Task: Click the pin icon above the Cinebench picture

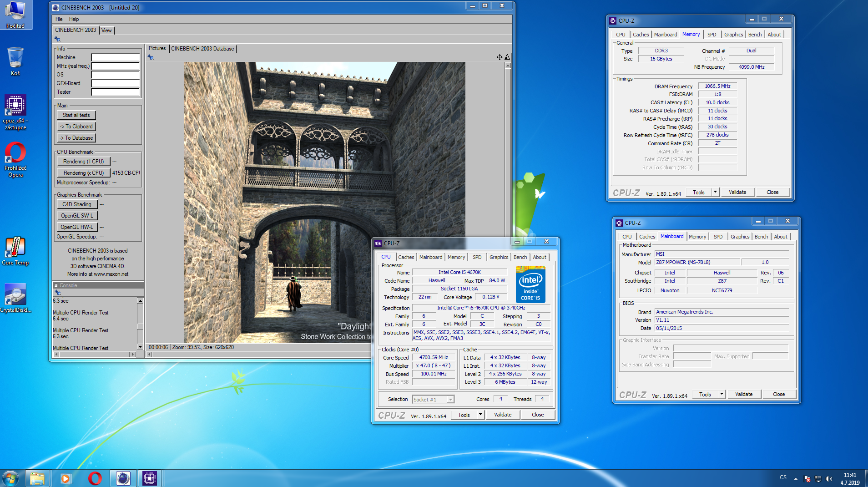Action: 151,57
